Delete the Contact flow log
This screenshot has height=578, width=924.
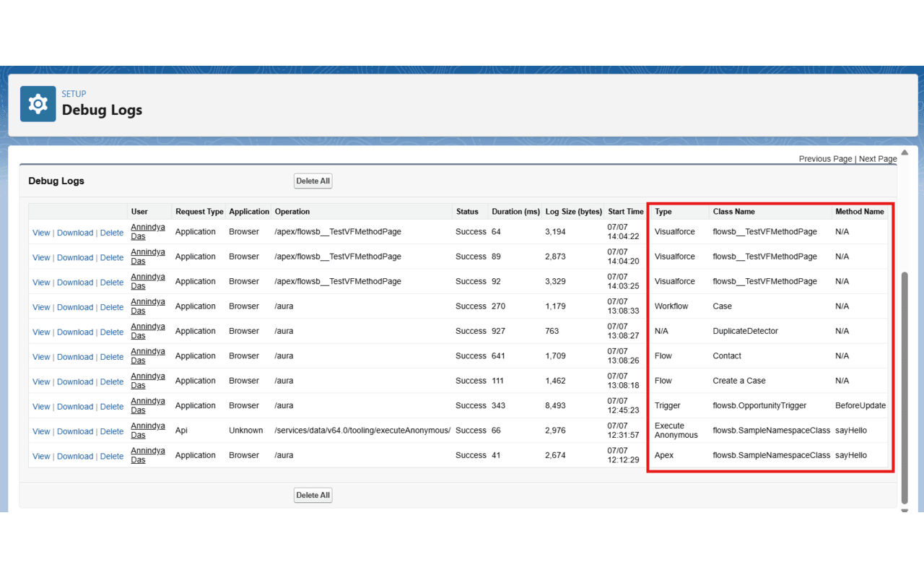click(112, 357)
